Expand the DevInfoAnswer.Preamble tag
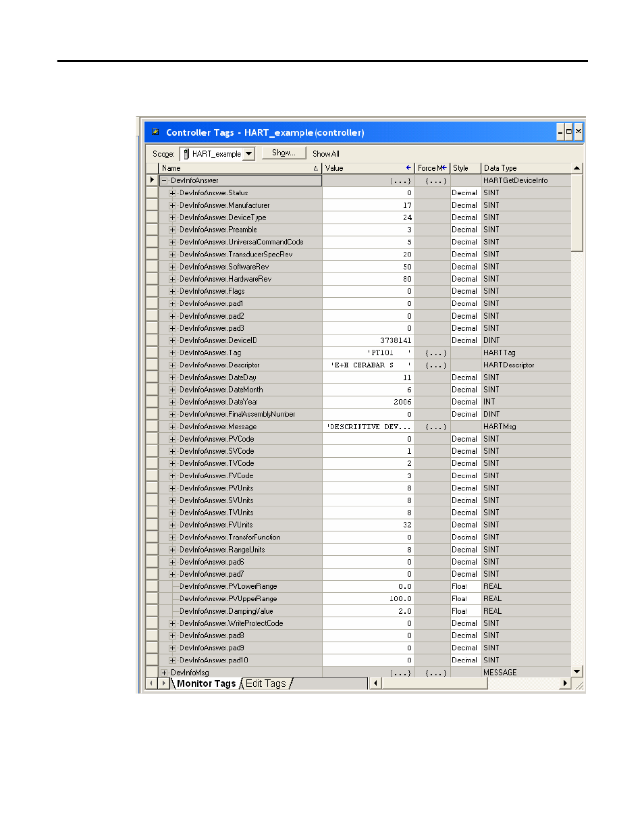This screenshot has width=644, height=834. [x=173, y=230]
